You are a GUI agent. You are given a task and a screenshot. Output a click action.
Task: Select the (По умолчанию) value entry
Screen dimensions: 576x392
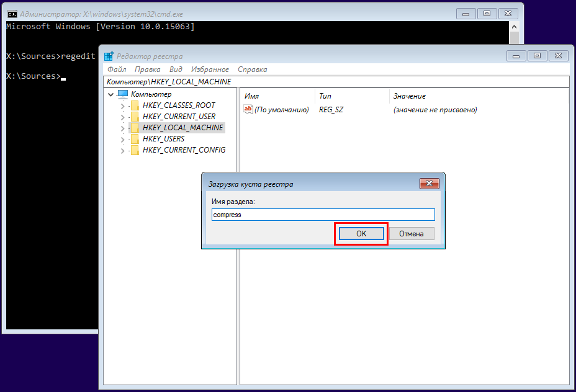click(281, 110)
